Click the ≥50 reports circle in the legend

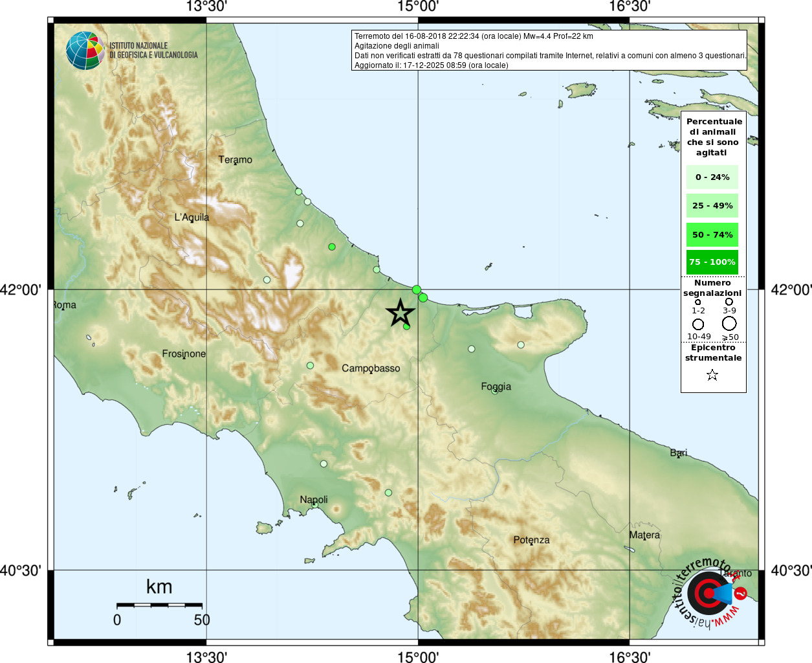point(729,323)
